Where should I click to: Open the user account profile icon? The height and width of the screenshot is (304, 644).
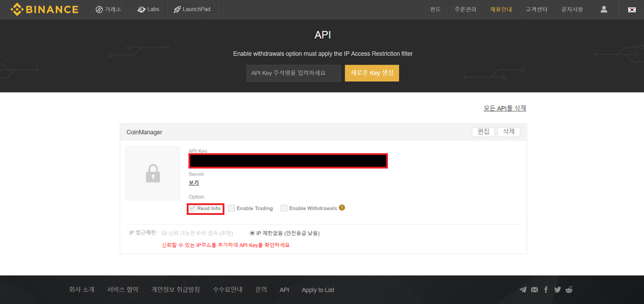(x=604, y=9)
